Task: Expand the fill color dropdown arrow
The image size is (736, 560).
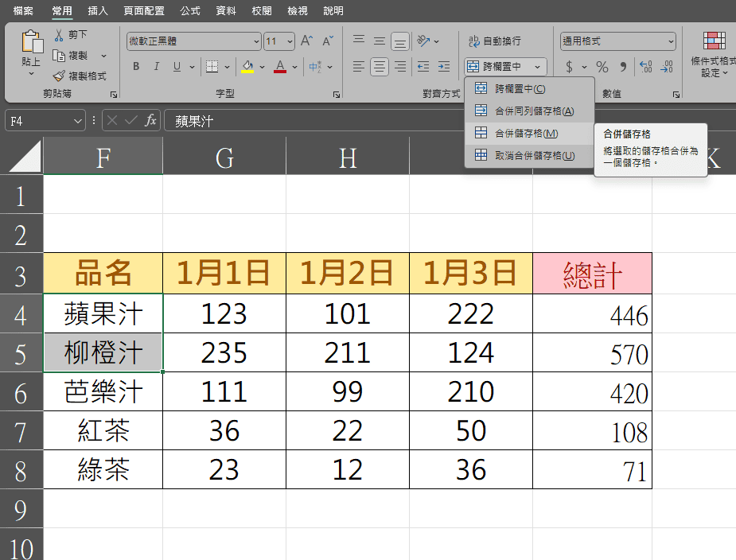Action: tap(262, 67)
